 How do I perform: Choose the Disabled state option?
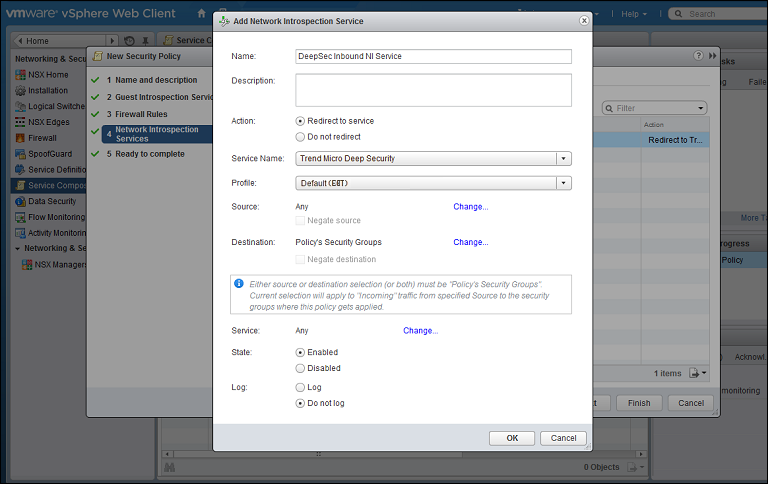[x=300, y=368]
